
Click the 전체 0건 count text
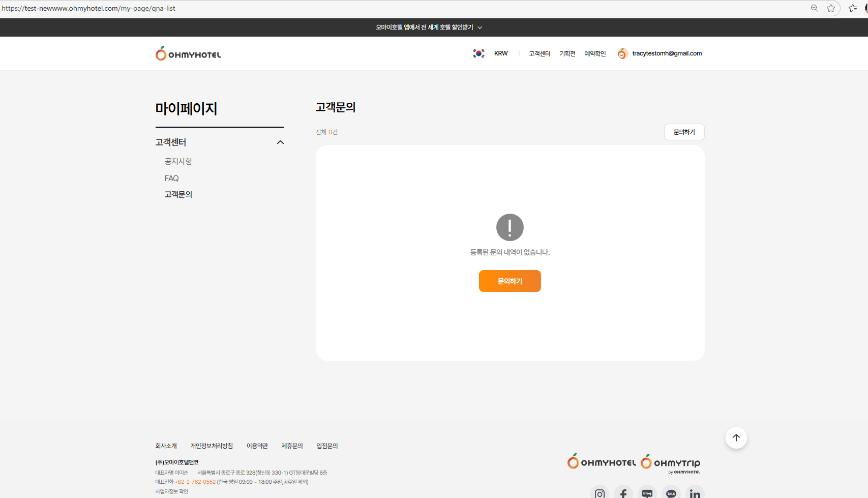tap(326, 132)
